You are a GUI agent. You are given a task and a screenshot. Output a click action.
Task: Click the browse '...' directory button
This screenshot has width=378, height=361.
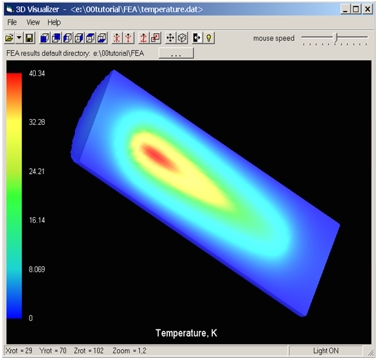pos(176,53)
